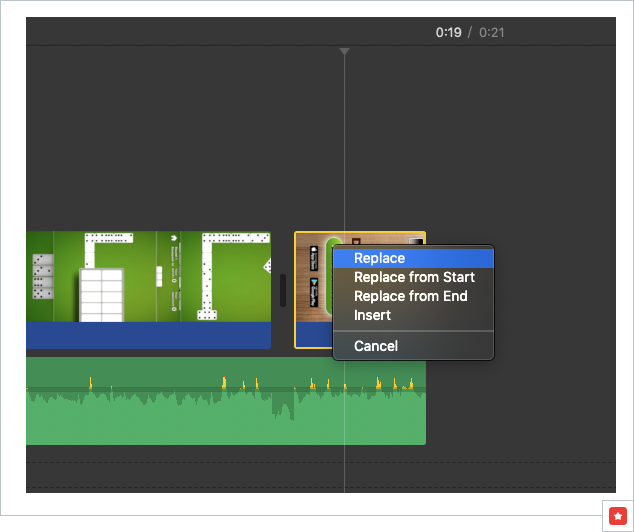The image size is (634, 532).
Task: Click the blue audio band under dominoes clip
Action: coord(150,335)
